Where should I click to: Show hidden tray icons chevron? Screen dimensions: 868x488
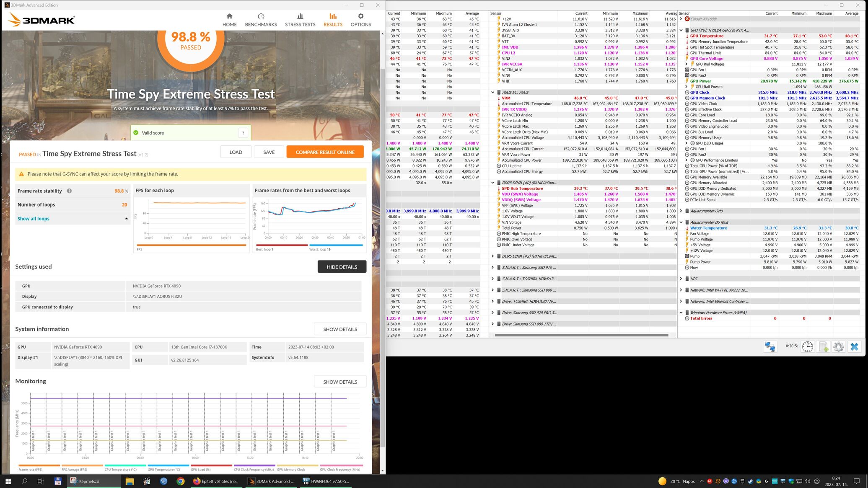click(x=702, y=481)
